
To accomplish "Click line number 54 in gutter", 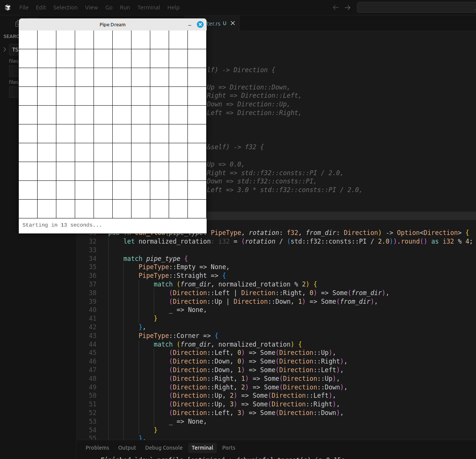I will 92,430.
